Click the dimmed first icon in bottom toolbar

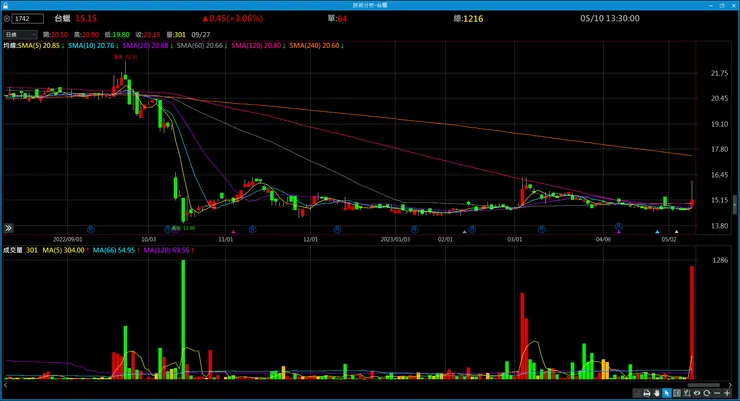pyautogui.click(x=637, y=393)
